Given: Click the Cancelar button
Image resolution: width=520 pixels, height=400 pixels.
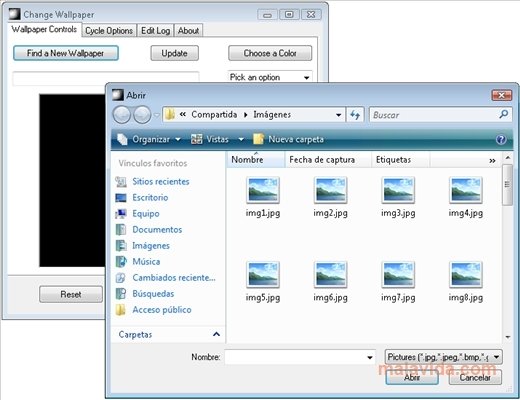Looking at the screenshot, I should click(475, 378).
